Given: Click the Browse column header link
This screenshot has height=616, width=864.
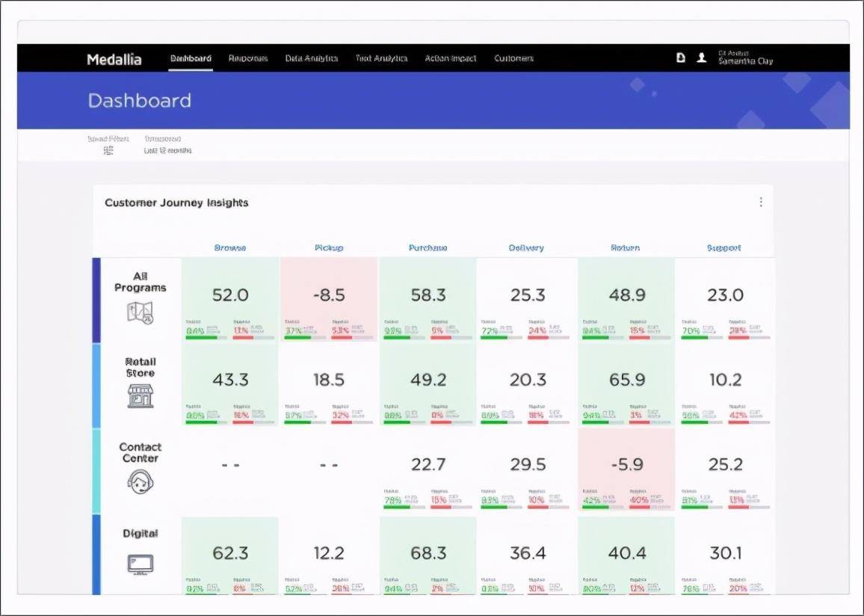Looking at the screenshot, I should (x=229, y=248).
